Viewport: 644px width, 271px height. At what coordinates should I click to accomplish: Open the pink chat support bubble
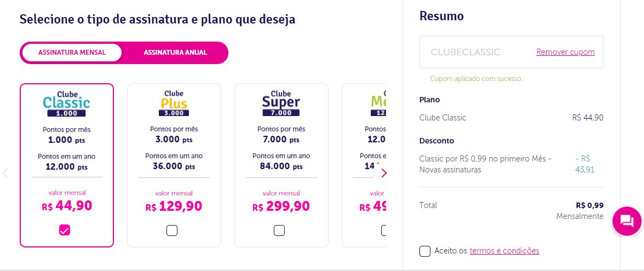(626, 221)
